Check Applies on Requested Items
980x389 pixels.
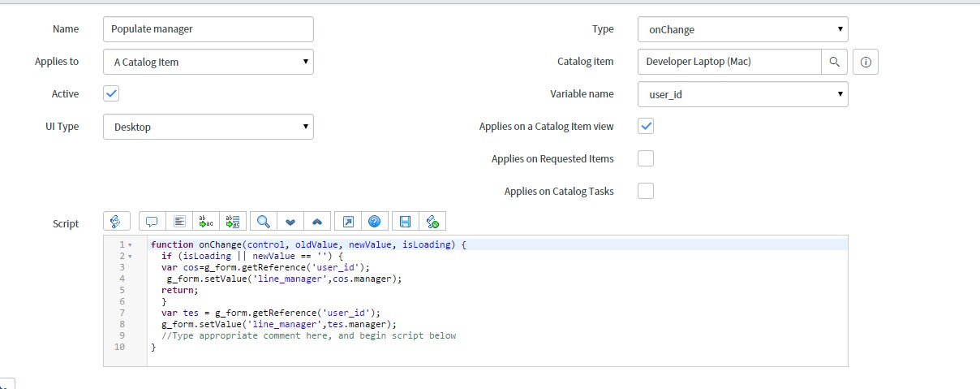pos(646,158)
